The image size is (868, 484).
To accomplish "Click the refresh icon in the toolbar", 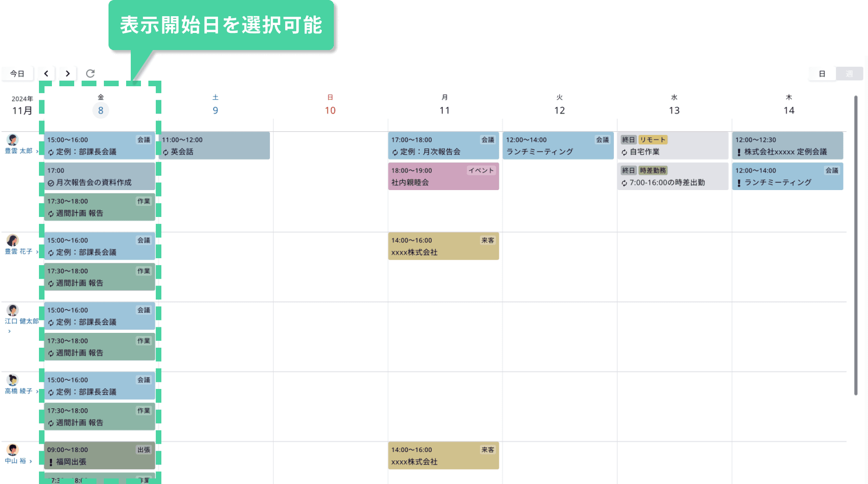I will [x=90, y=73].
